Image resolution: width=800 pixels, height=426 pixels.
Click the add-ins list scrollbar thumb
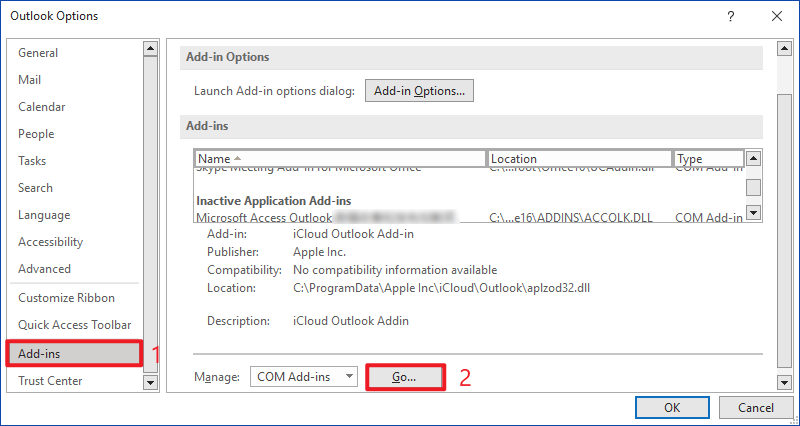(x=754, y=187)
